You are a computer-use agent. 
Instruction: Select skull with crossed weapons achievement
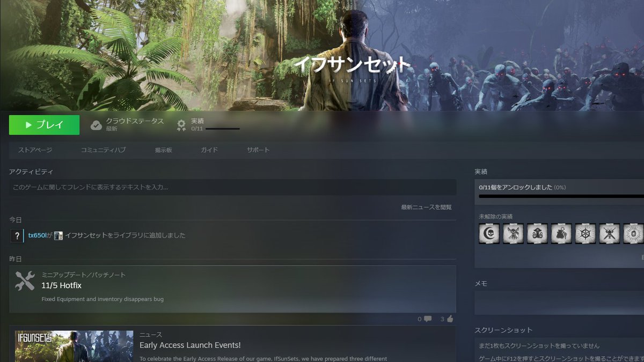pyautogui.click(x=513, y=233)
